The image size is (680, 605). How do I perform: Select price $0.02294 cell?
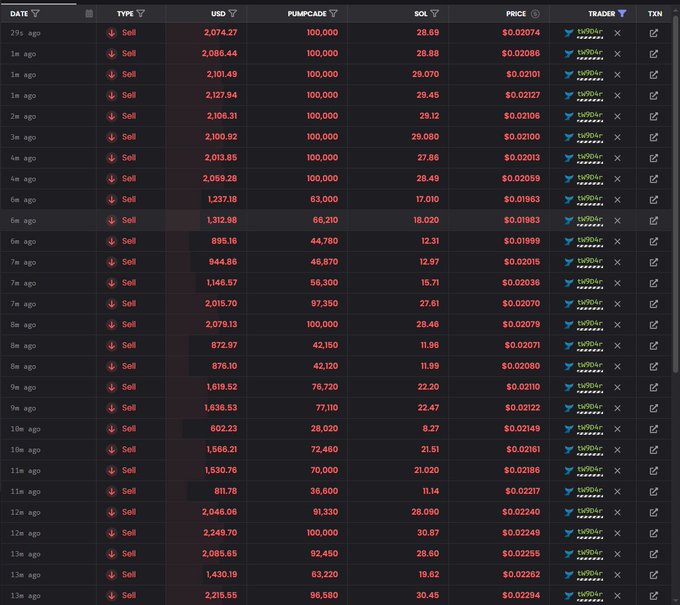[x=521, y=595]
